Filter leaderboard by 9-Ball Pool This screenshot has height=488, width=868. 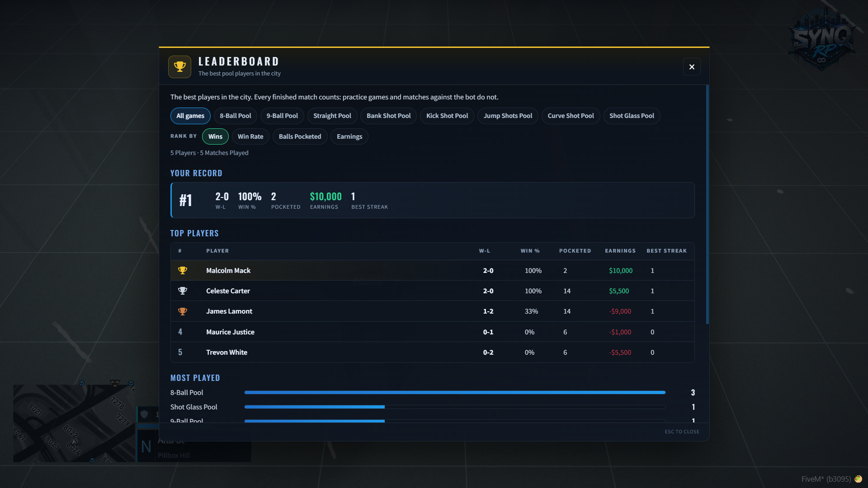tap(282, 116)
